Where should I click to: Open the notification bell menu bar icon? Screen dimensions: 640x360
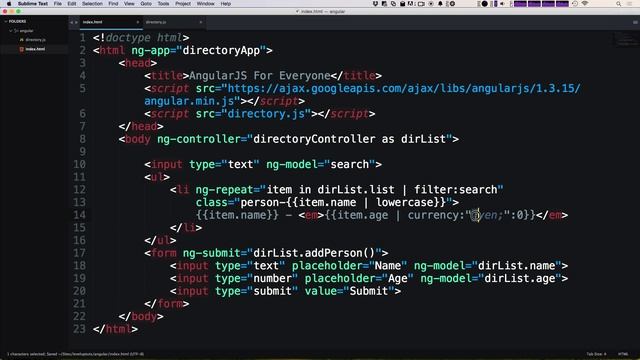440,4
